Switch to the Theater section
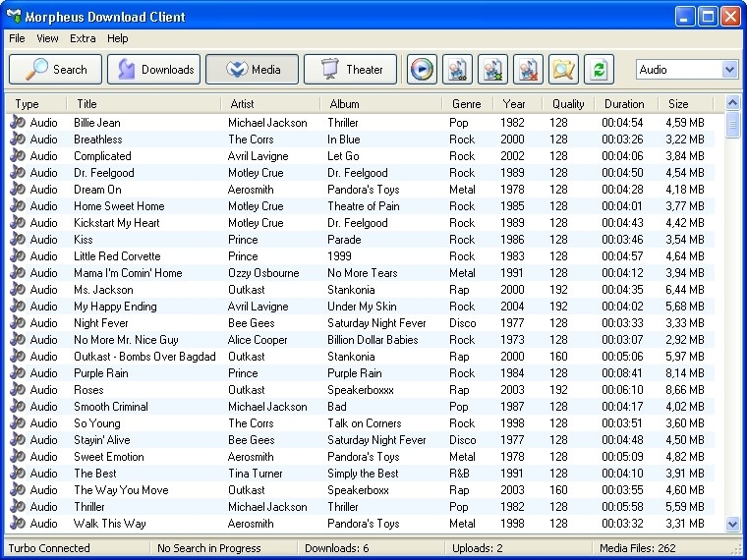 [350, 70]
